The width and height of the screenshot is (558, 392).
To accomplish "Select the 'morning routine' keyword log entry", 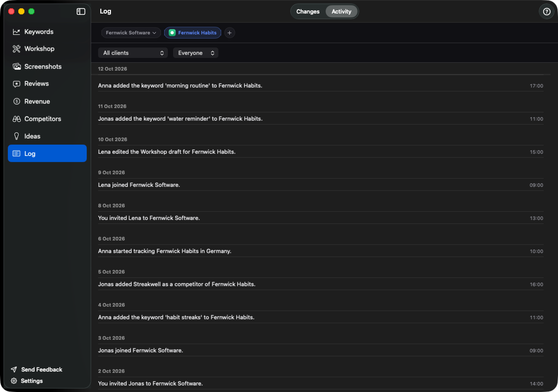I will [321, 86].
